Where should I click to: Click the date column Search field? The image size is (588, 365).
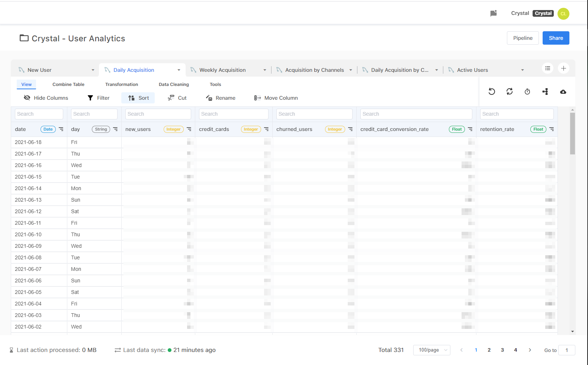(x=39, y=114)
